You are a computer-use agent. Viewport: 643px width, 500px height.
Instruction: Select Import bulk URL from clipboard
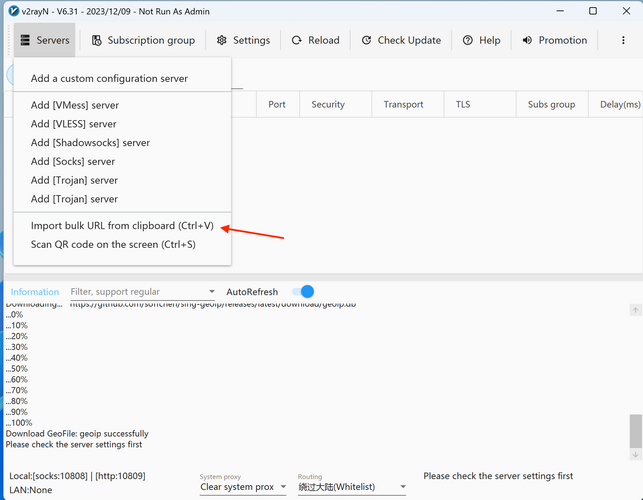(x=122, y=226)
